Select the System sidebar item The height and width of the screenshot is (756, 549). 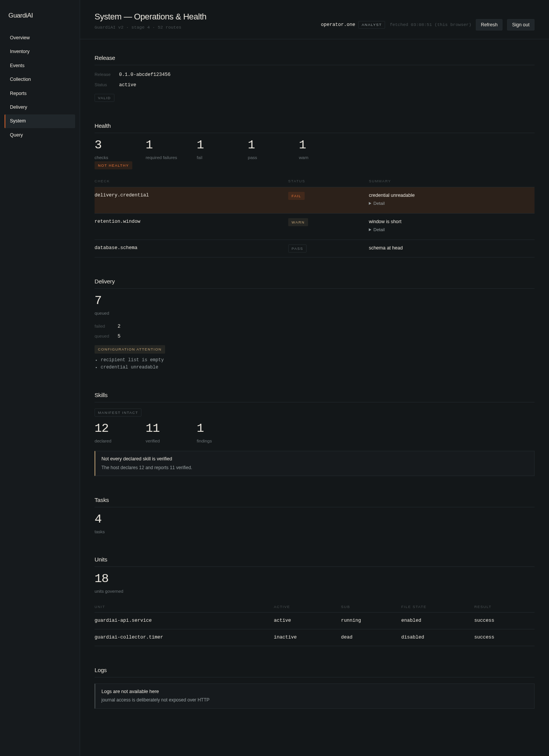click(x=40, y=121)
